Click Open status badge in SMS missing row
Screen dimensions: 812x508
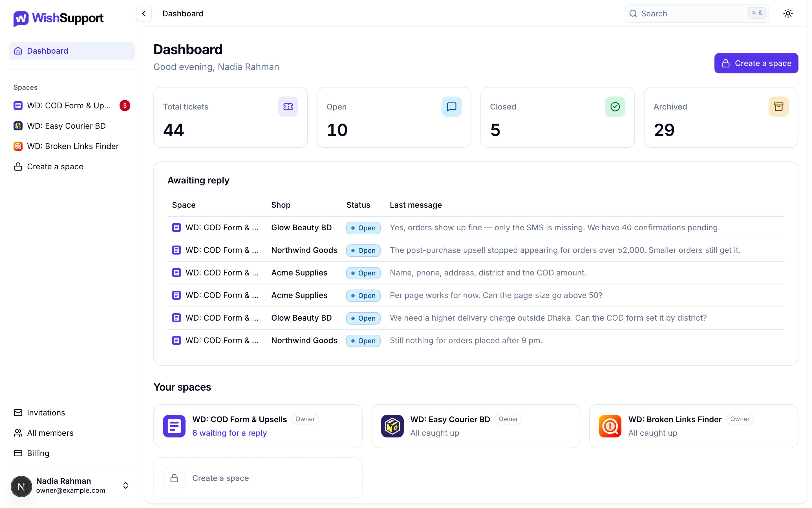tap(363, 228)
